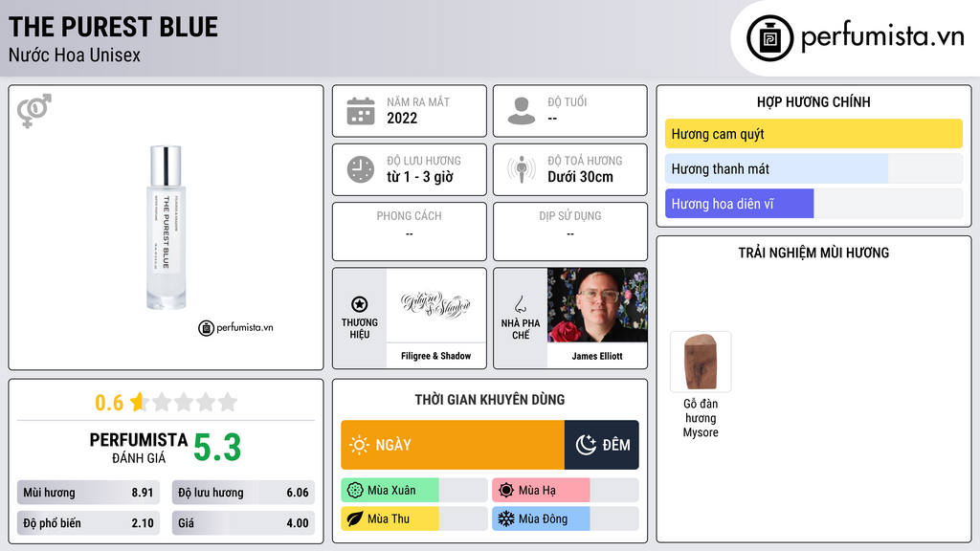Open the James Elliott perfumer photo
Screen dimensions: 980x551
597,305
